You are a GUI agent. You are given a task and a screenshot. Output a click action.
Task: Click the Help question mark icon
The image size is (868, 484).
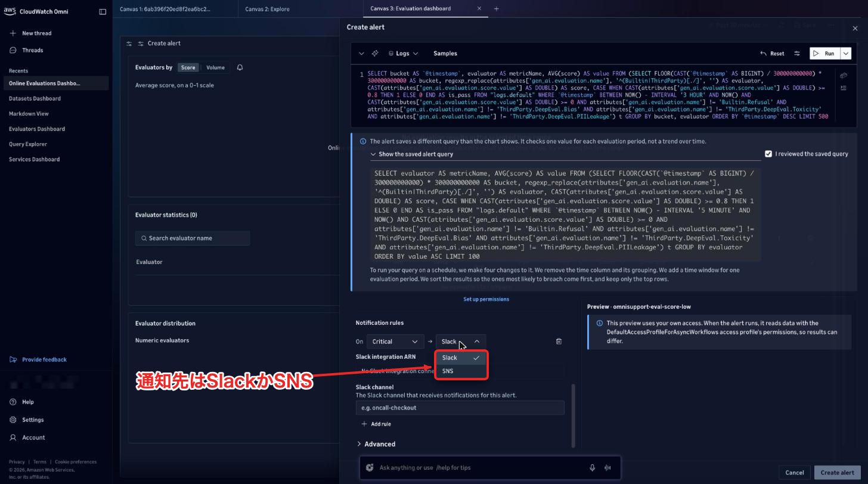pyautogui.click(x=13, y=402)
